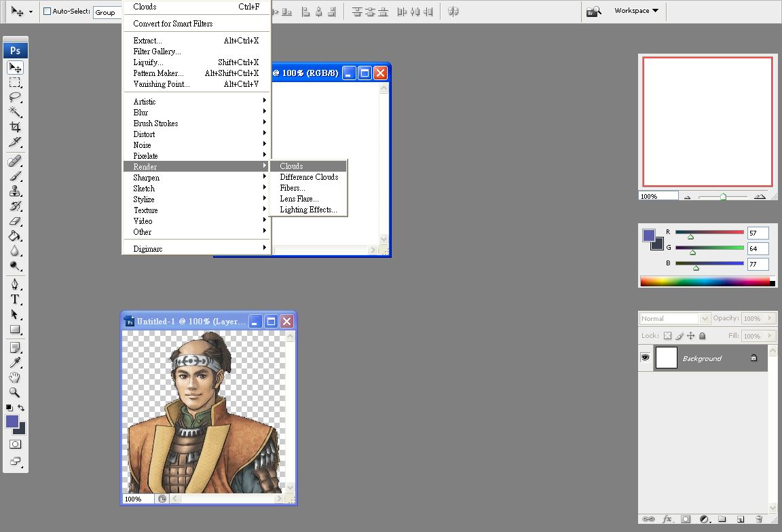Select the Slice tool
782x532 pixels.
click(15, 142)
